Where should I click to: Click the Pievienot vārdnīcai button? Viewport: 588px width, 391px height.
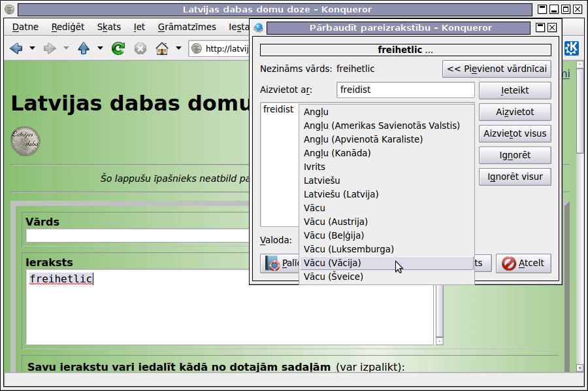point(497,69)
